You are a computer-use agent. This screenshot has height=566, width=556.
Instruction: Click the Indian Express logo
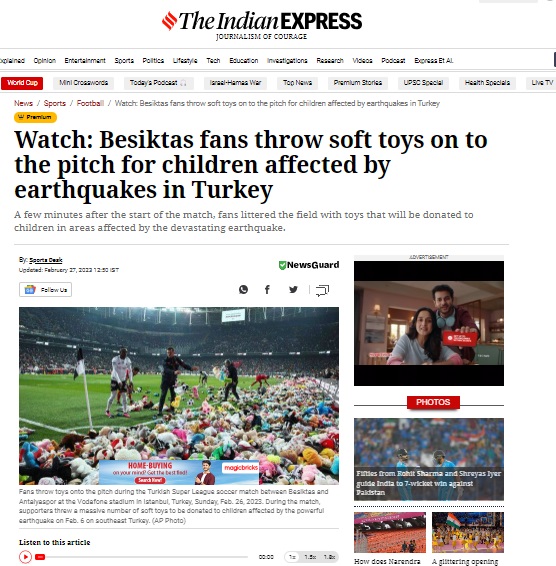pos(262,25)
